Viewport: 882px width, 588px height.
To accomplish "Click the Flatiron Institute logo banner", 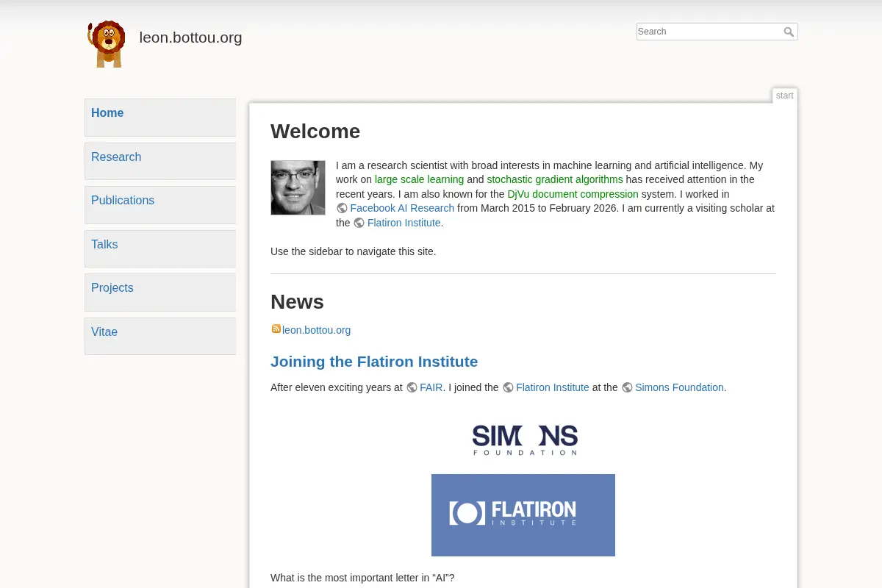I will (x=523, y=514).
